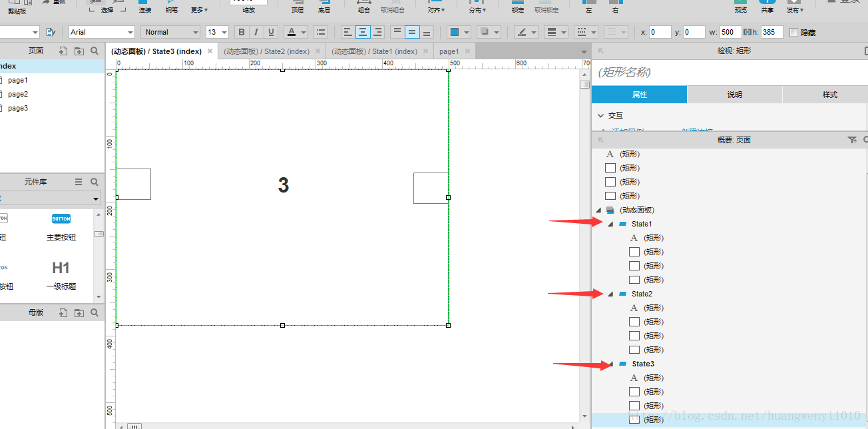Check the 隐藏 hidden checkbox
Screen dimensions: 868x429
[x=793, y=32]
